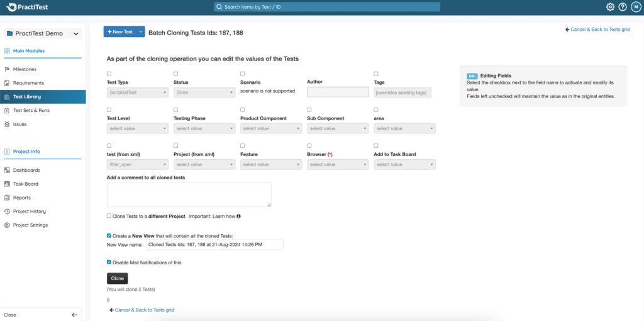Uncheck Disable Mail Notifications checkbox
The width and height of the screenshot is (644, 321).
tap(109, 262)
